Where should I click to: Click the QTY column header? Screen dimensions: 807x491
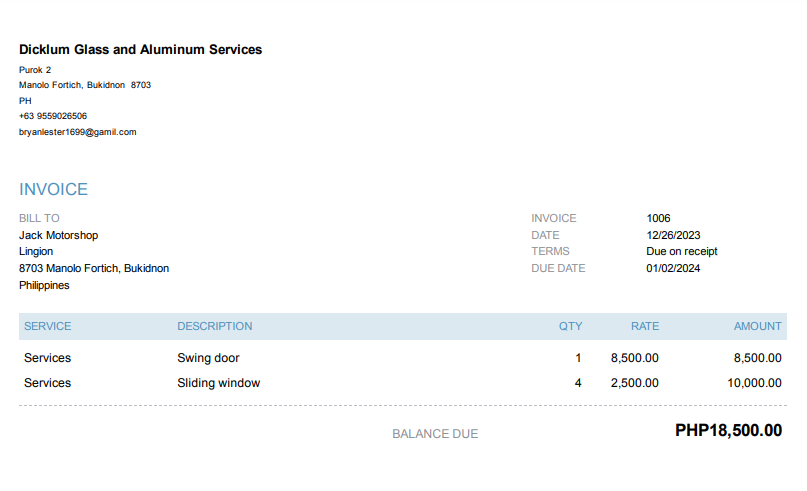coord(570,326)
